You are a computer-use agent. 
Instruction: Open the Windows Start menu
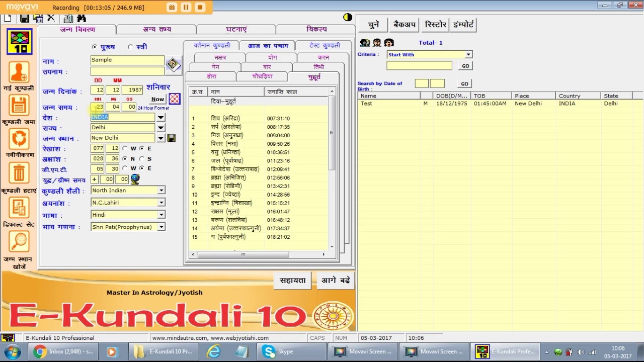coord(12,351)
